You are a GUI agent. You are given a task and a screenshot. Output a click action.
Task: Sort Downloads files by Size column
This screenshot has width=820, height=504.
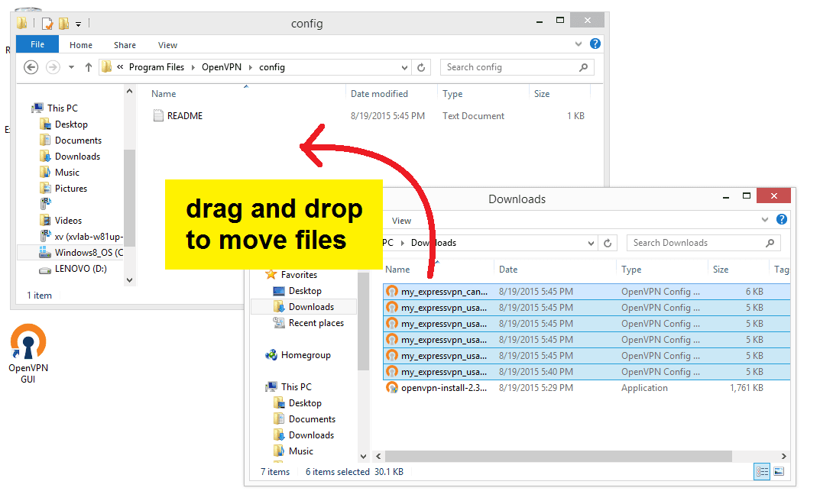721,270
